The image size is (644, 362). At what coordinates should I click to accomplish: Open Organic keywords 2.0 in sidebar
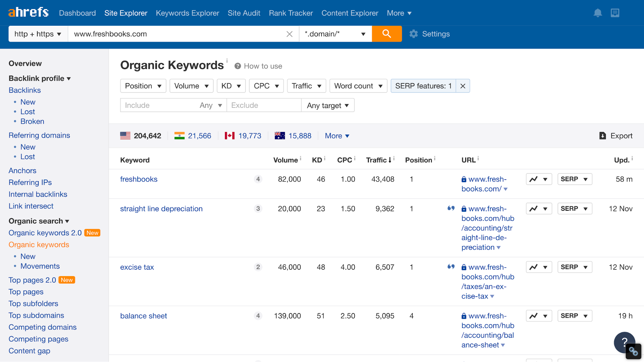[45, 233]
